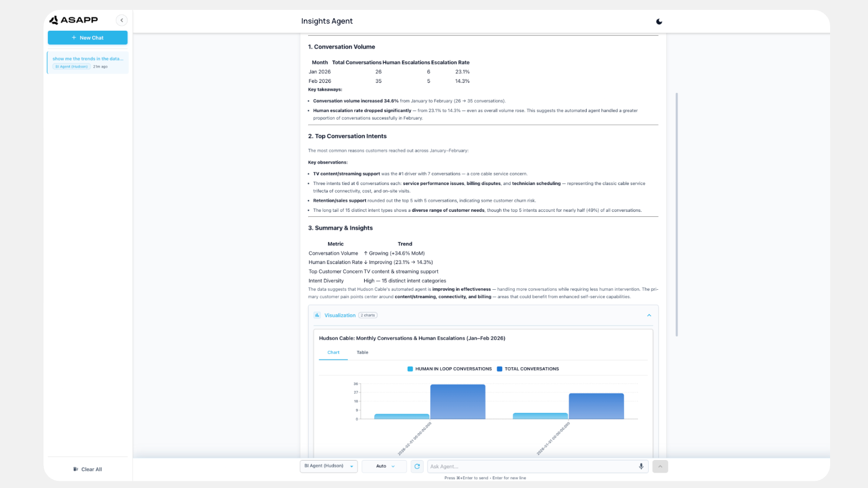Toggle Total Conversations legend swatch
868x488 pixels.
tap(499, 369)
